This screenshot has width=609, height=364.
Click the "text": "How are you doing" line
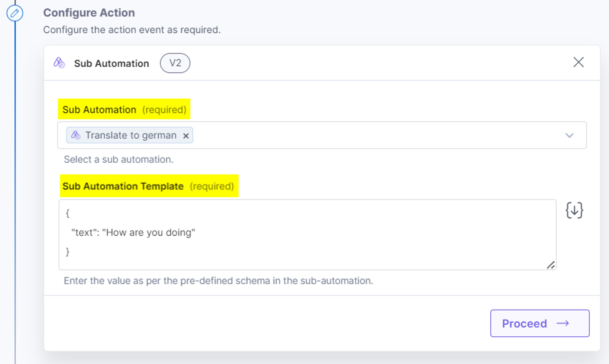(133, 233)
